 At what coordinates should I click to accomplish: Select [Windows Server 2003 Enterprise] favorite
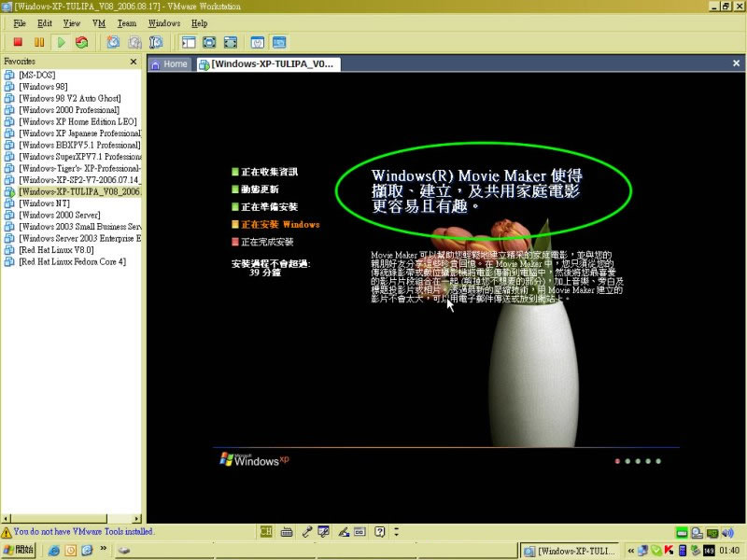pos(79,238)
